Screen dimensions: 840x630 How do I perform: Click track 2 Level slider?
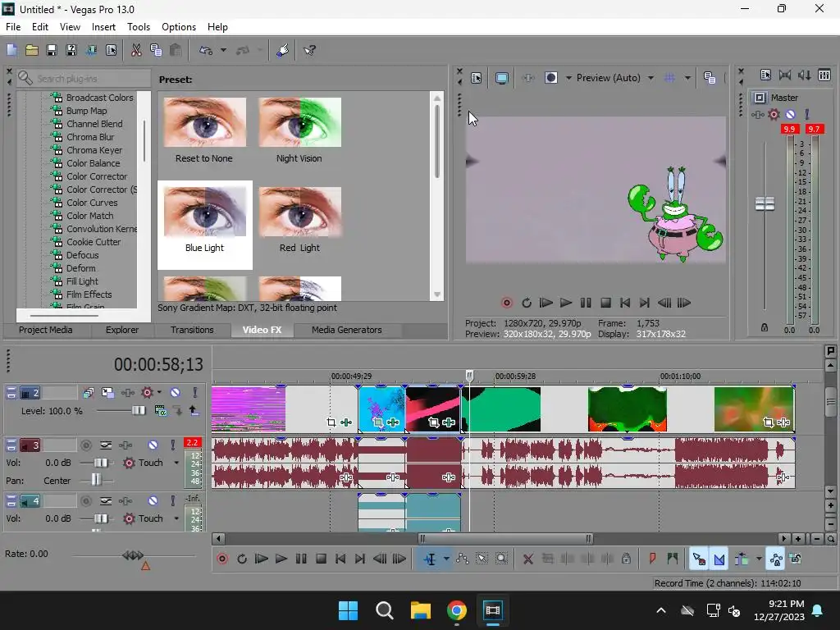coord(138,411)
